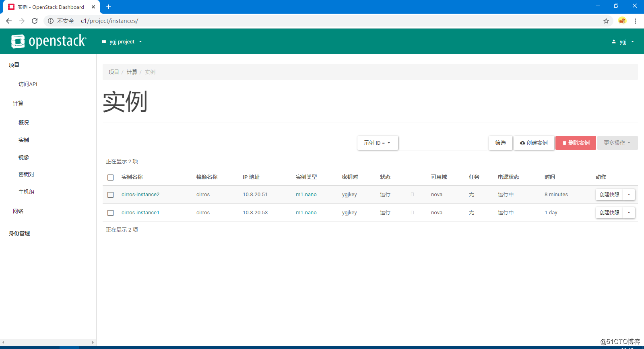Open the m1.nano flavor link for cirros-instance2
Screen dimensions: 644x349
tap(306, 195)
